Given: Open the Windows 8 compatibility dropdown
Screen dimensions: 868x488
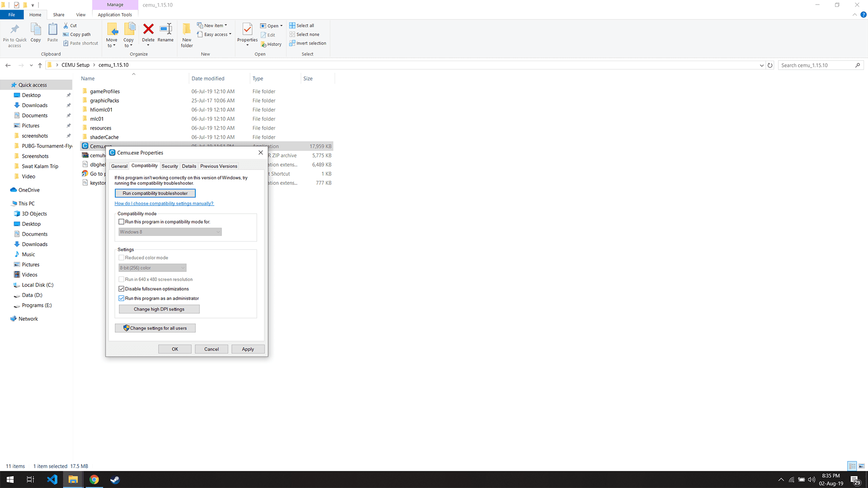Looking at the screenshot, I should pos(170,232).
